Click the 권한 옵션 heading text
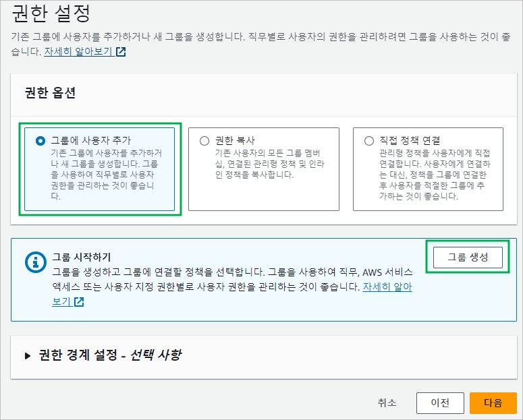Image resolution: width=523 pixels, height=420 pixels. 50,92
